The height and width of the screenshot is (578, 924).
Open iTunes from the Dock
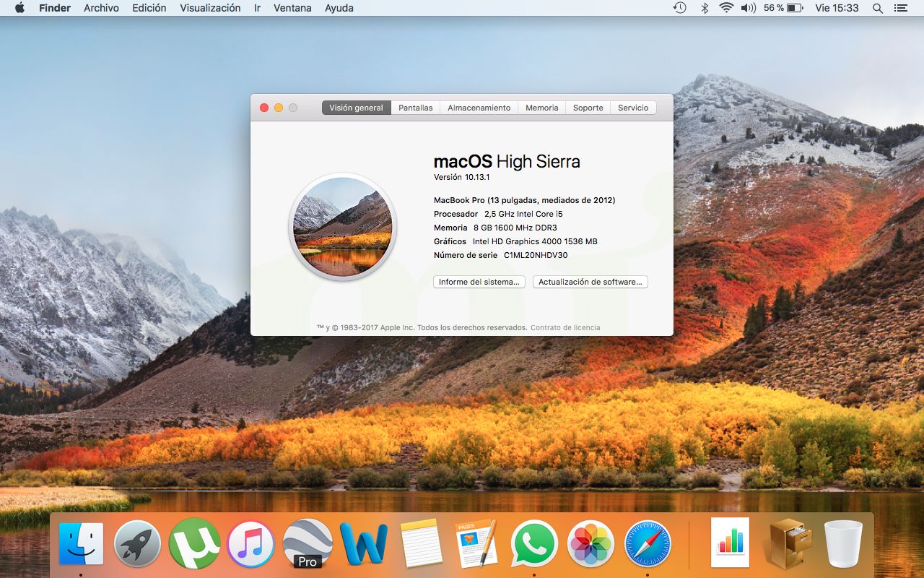[x=250, y=544]
